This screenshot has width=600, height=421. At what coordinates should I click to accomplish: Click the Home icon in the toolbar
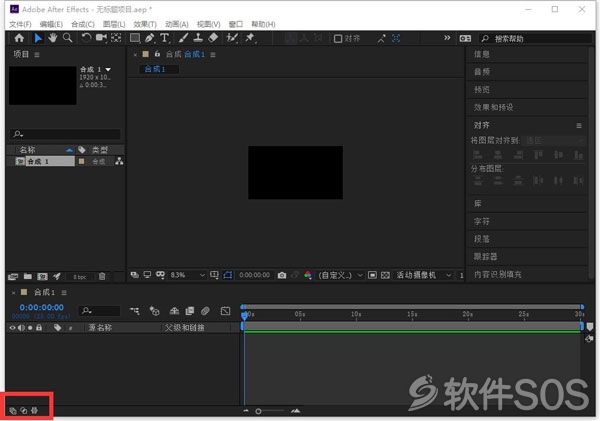point(19,38)
